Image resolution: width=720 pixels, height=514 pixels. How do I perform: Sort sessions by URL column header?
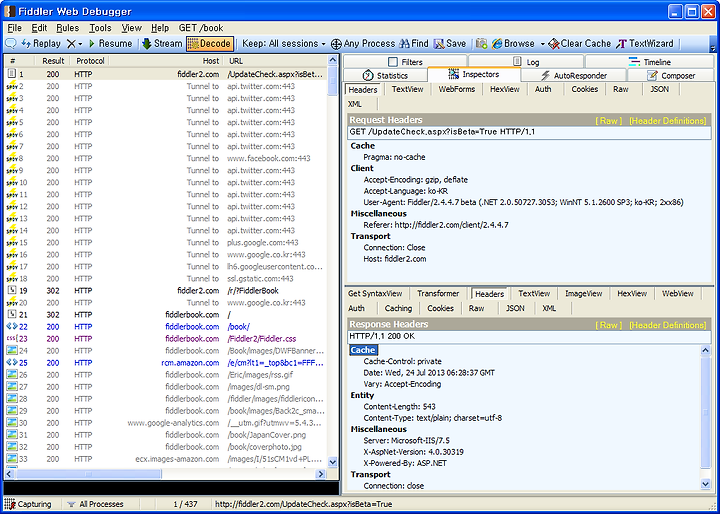click(276, 61)
